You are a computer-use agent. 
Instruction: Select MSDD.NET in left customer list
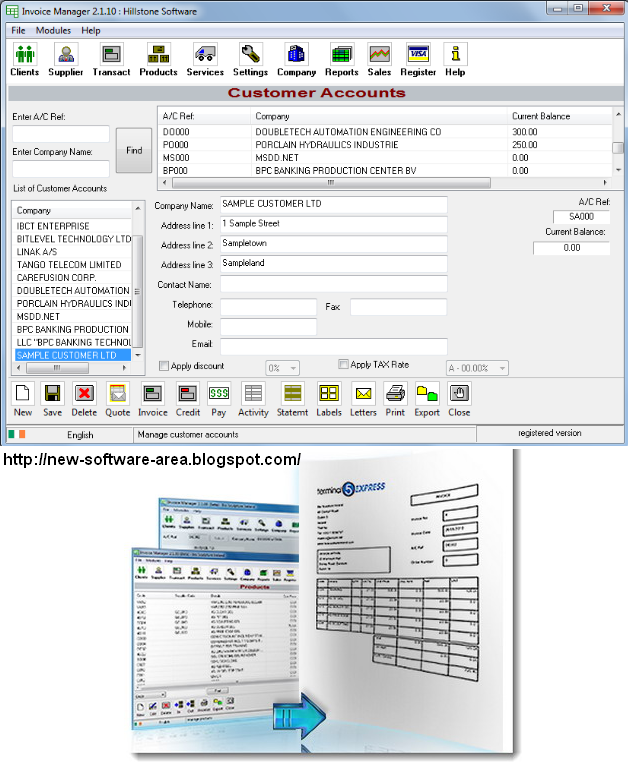point(72,317)
